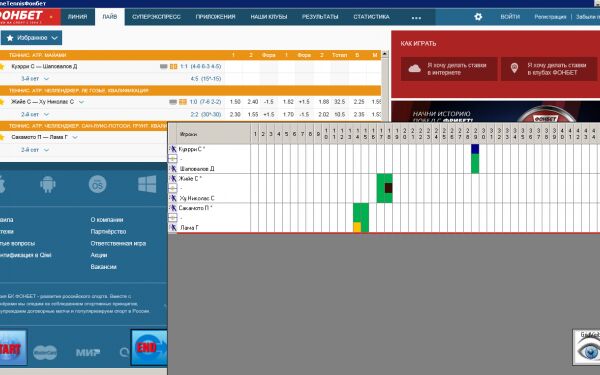Choose 'Я хочу делать ставки в клубах ФОНБЕТ'
The image size is (600, 375).
point(549,69)
